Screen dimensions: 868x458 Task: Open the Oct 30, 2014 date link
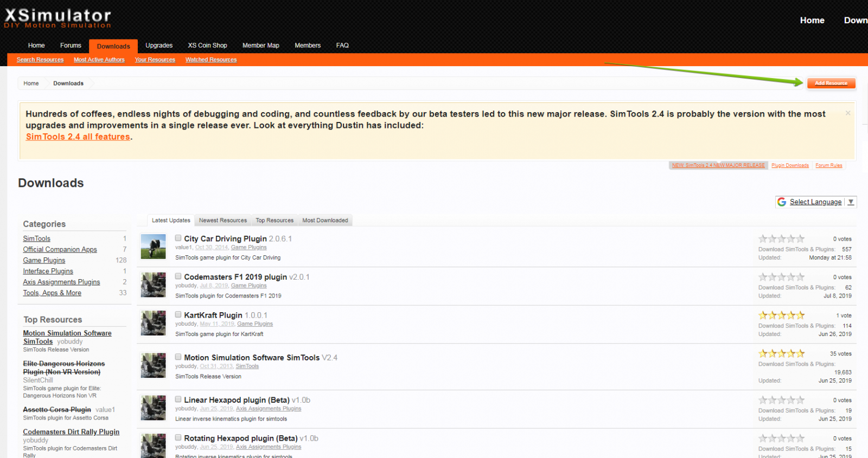[212, 247]
